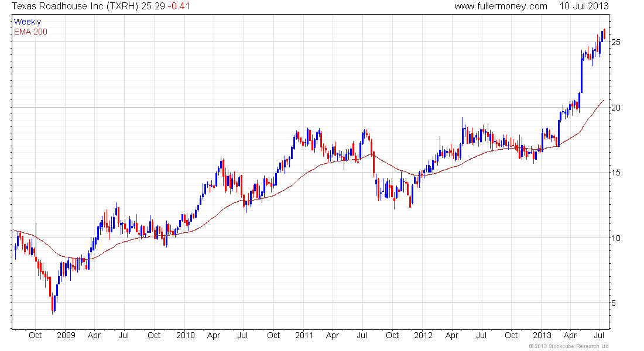
Task: Click the price level 20 axis label
Action: click(x=616, y=108)
